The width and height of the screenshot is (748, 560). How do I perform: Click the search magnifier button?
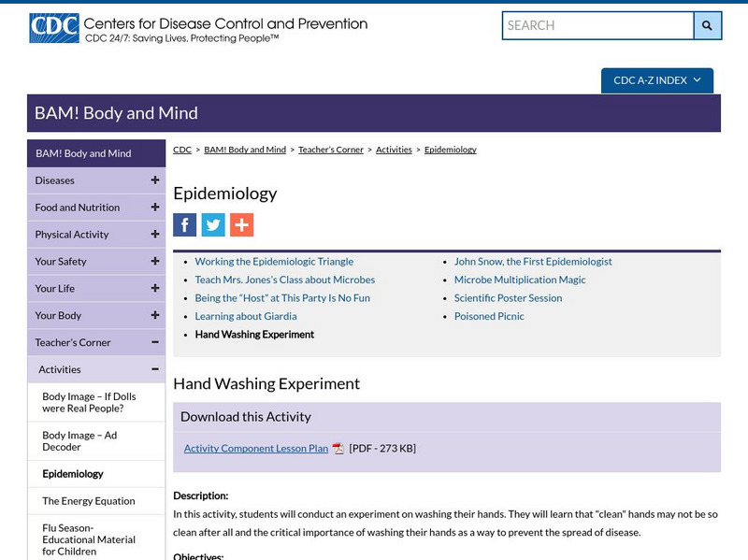[x=708, y=25]
